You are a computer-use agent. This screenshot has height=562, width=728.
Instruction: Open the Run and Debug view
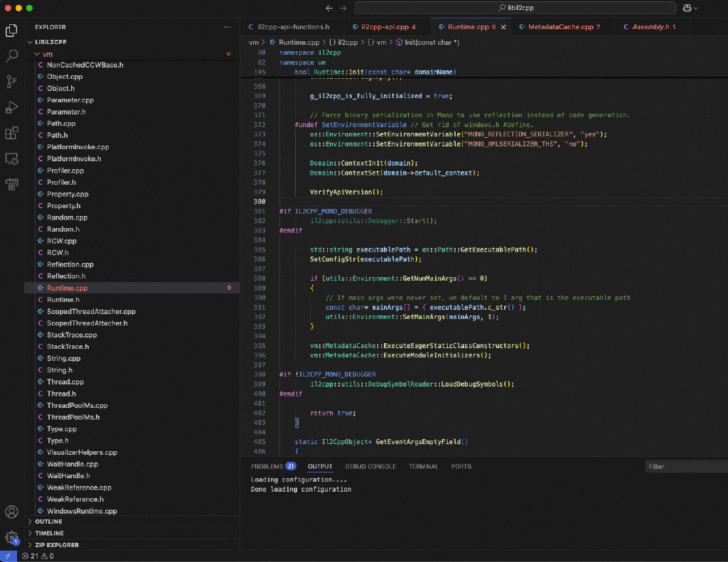(x=11, y=107)
